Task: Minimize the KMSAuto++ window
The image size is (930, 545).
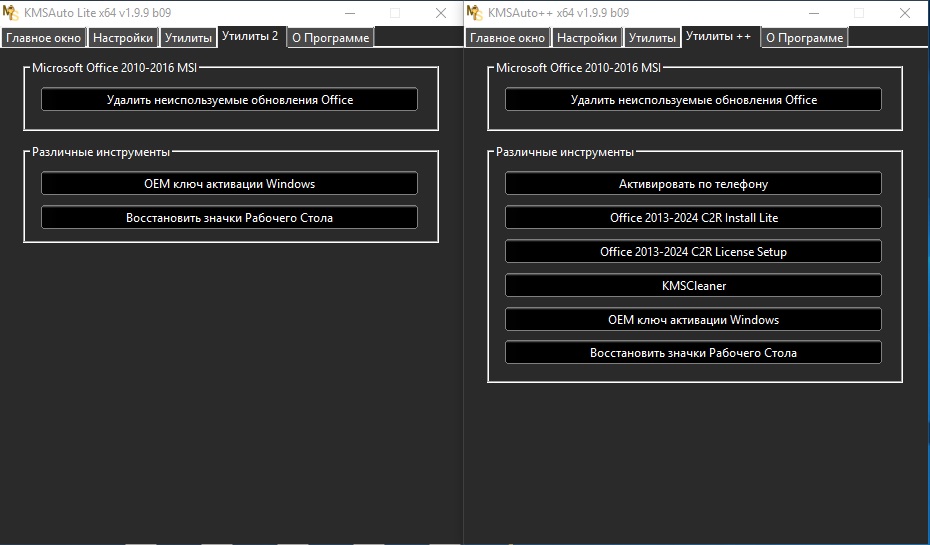Action: coord(814,13)
